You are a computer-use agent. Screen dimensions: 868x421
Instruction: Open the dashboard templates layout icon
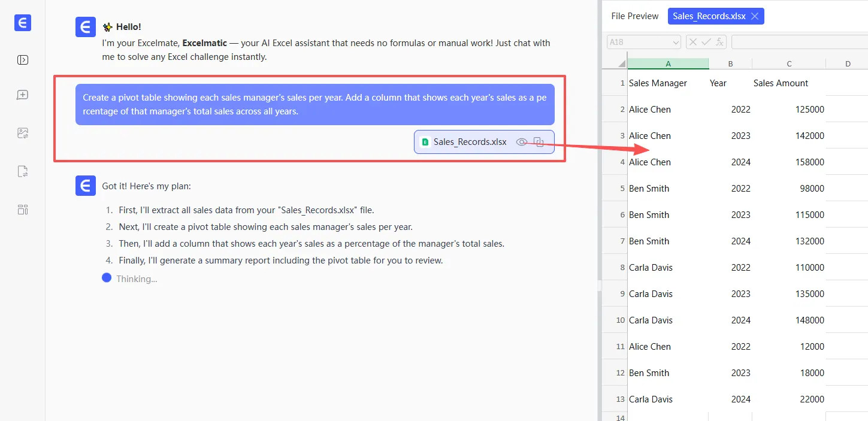tap(23, 210)
